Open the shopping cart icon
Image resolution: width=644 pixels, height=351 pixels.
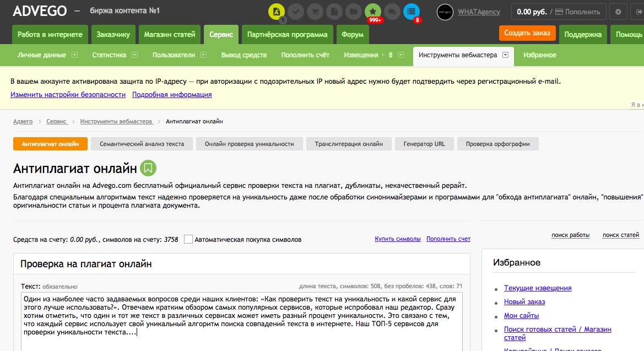[x=315, y=12]
